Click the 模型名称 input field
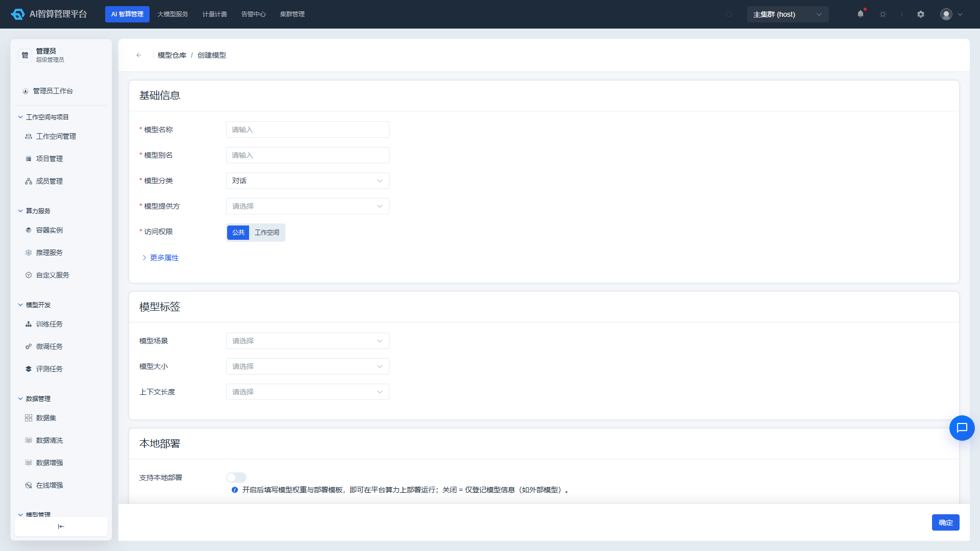980x551 pixels. [308, 130]
